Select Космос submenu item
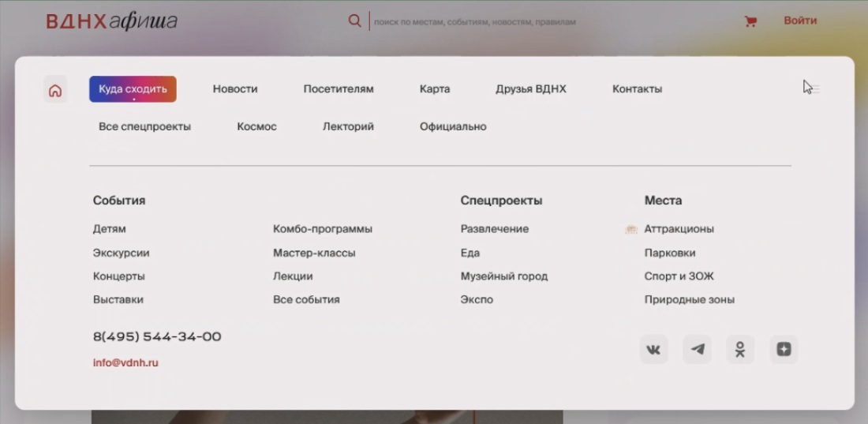Screen dimensions: 868x424 pos(257,127)
